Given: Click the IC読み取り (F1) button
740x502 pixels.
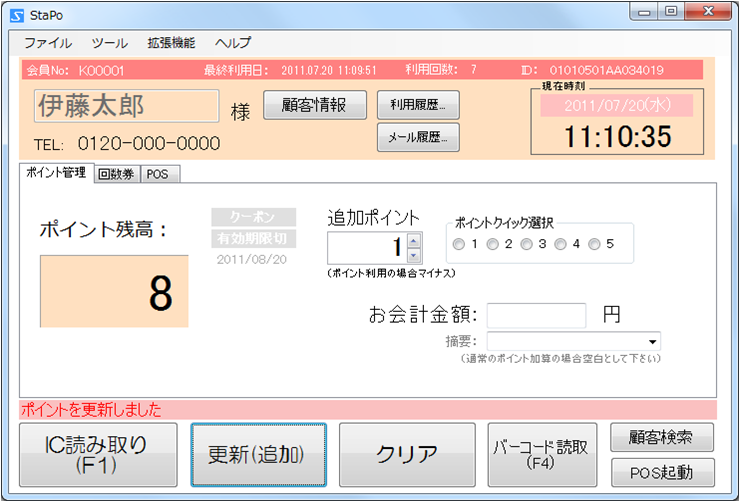Looking at the screenshot, I should click(98, 455).
